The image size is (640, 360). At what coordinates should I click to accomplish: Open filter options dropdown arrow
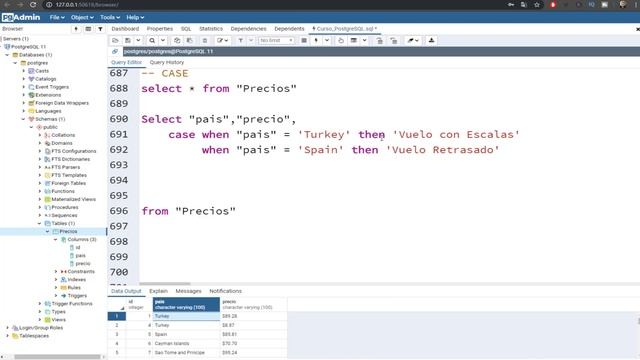(251, 40)
